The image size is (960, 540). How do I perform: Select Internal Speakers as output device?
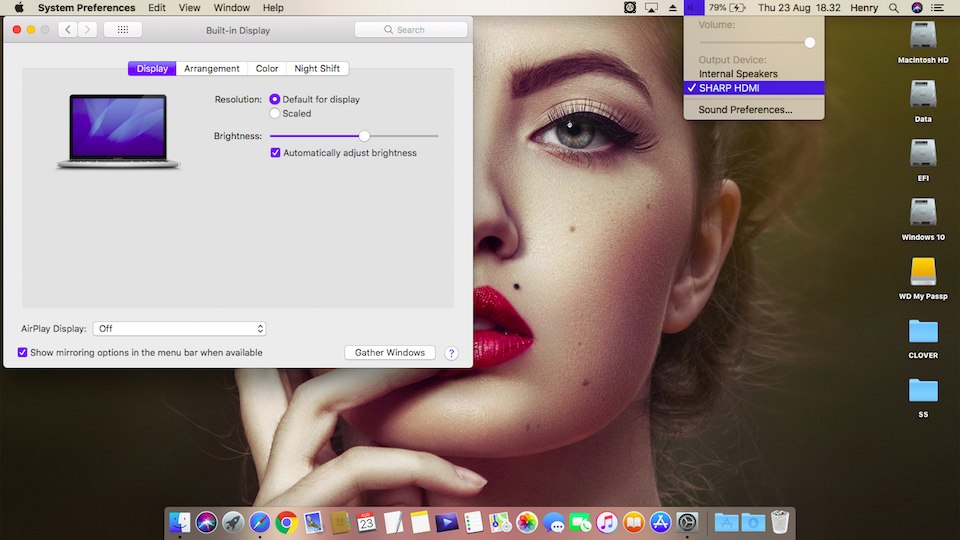pos(738,74)
